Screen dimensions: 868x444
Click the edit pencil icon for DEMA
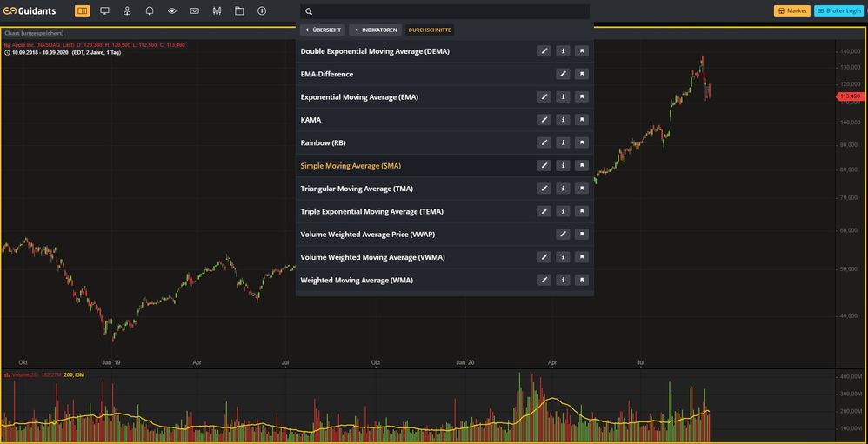[544, 51]
